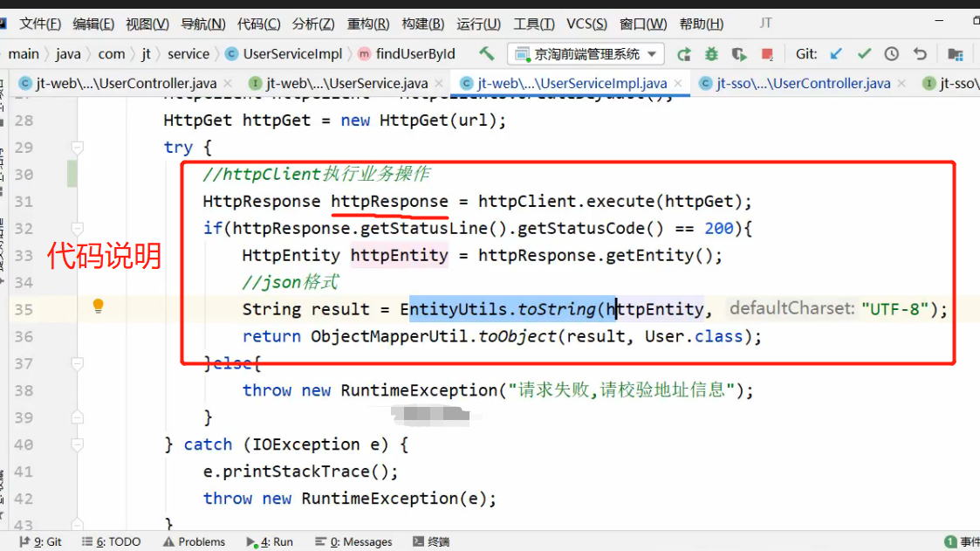Click the number 200 on line 32

(x=719, y=228)
